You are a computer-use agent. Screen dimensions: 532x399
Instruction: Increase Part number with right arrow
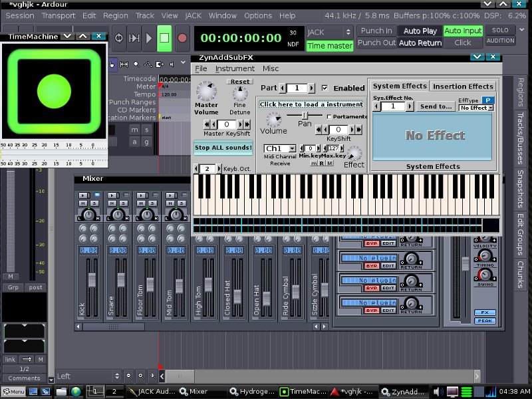coord(311,88)
